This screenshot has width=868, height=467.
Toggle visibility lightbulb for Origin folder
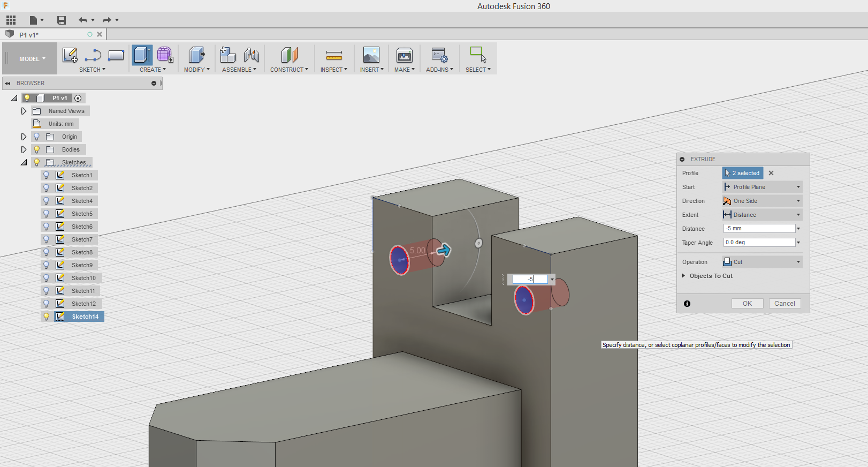tap(37, 137)
